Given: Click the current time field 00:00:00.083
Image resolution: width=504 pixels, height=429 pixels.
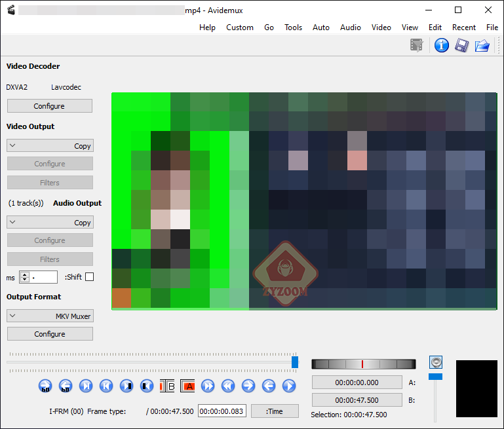Looking at the screenshot, I should click(x=222, y=411).
